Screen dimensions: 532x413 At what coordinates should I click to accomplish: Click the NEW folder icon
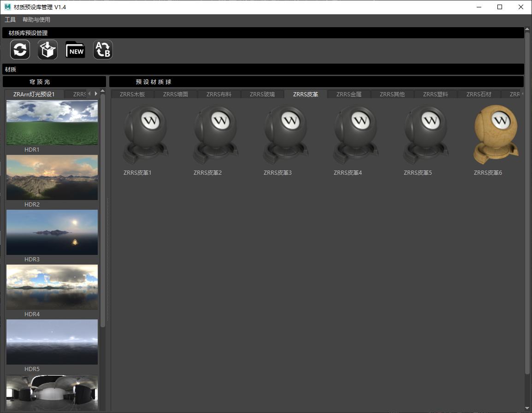75,50
